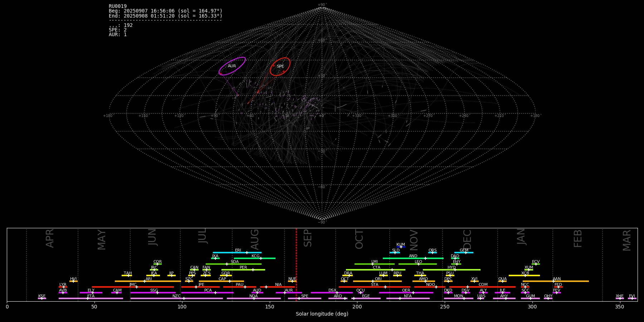Viewport: 644px width, 322px height.
Task: Click the XHE shower label
Action: coord(620,296)
